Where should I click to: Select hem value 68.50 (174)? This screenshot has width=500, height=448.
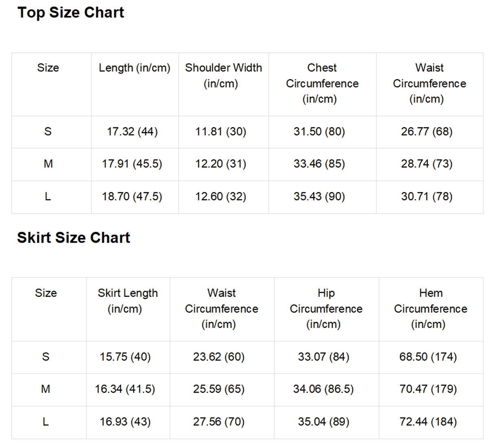428,357
